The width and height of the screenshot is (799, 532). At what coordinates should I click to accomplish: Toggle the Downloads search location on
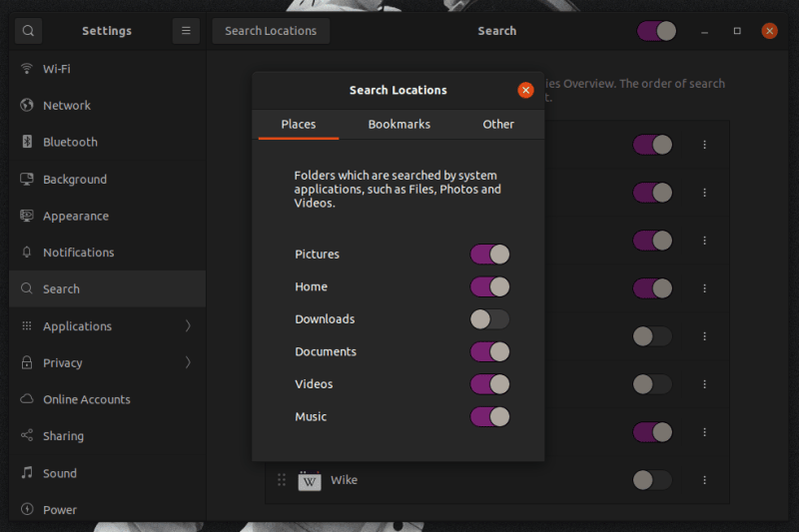[x=489, y=319]
